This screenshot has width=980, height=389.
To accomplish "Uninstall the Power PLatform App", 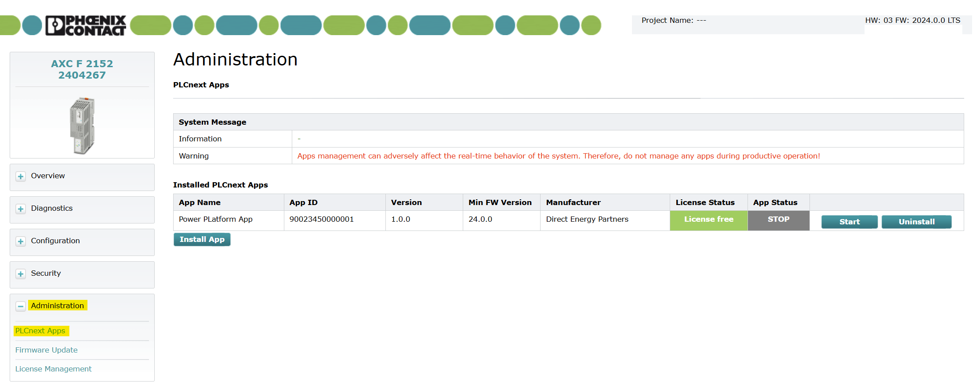I will (x=917, y=222).
